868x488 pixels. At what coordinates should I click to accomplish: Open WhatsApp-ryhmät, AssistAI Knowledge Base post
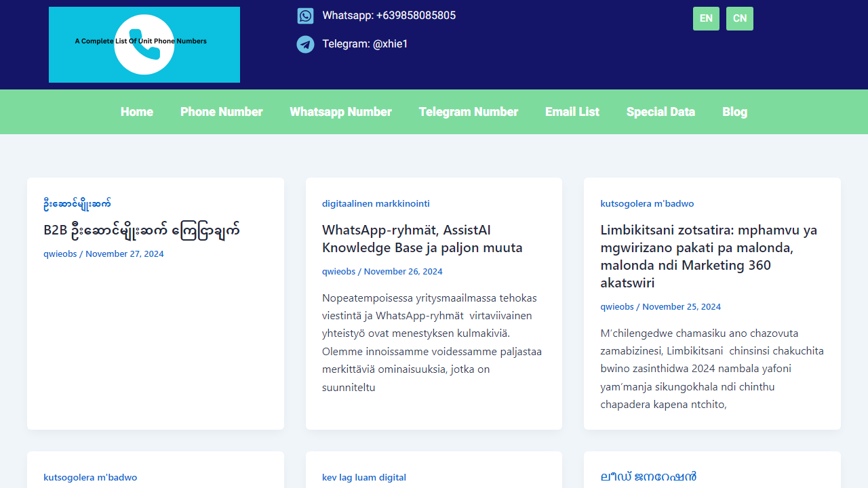point(422,239)
